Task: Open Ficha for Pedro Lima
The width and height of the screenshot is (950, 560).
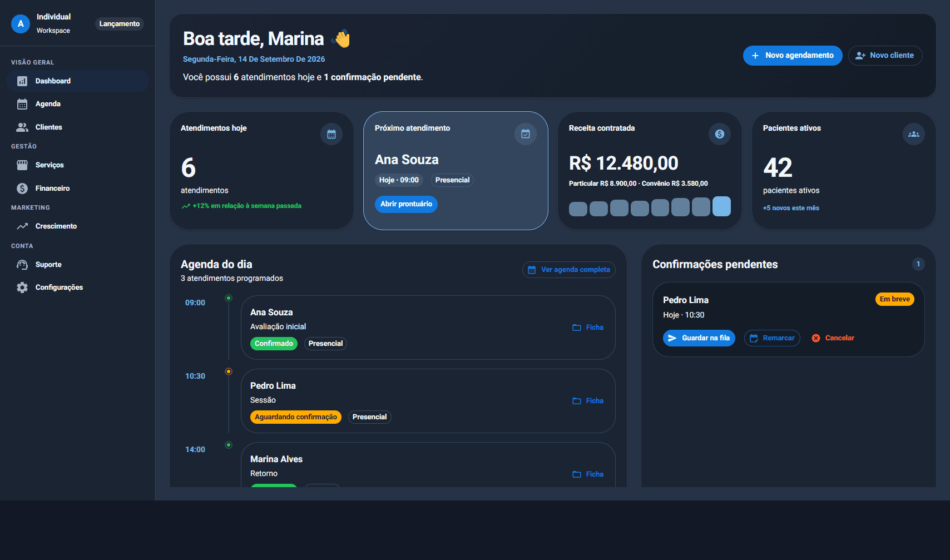Action: [x=588, y=401]
